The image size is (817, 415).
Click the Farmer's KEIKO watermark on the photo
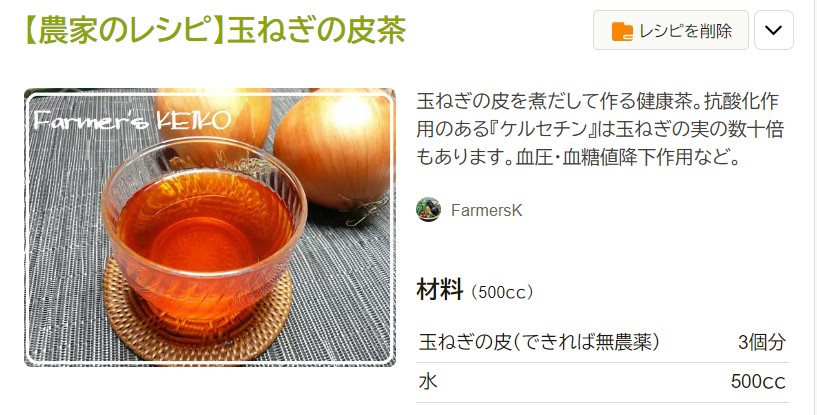[132, 120]
